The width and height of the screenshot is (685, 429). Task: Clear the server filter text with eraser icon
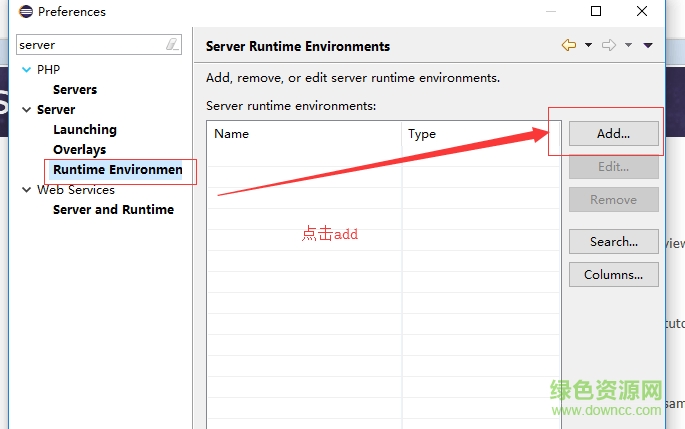coord(172,44)
